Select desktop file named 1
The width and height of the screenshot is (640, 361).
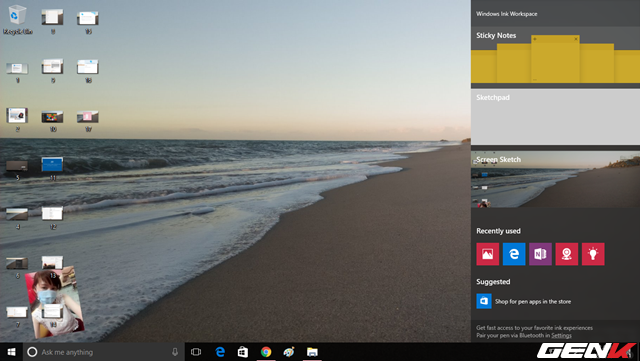coord(17,72)
